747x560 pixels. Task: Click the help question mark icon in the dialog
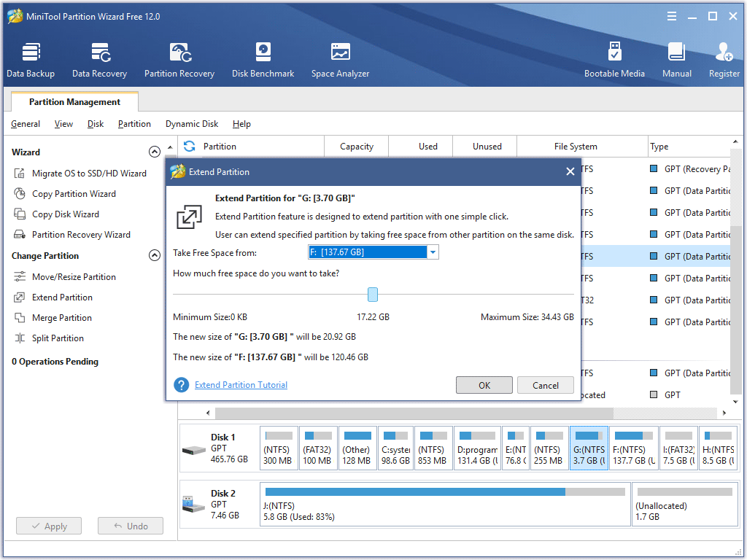(182, 385)
